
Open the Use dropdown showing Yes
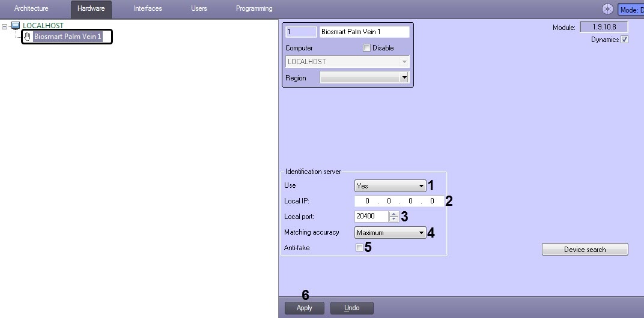coord(390,186)
